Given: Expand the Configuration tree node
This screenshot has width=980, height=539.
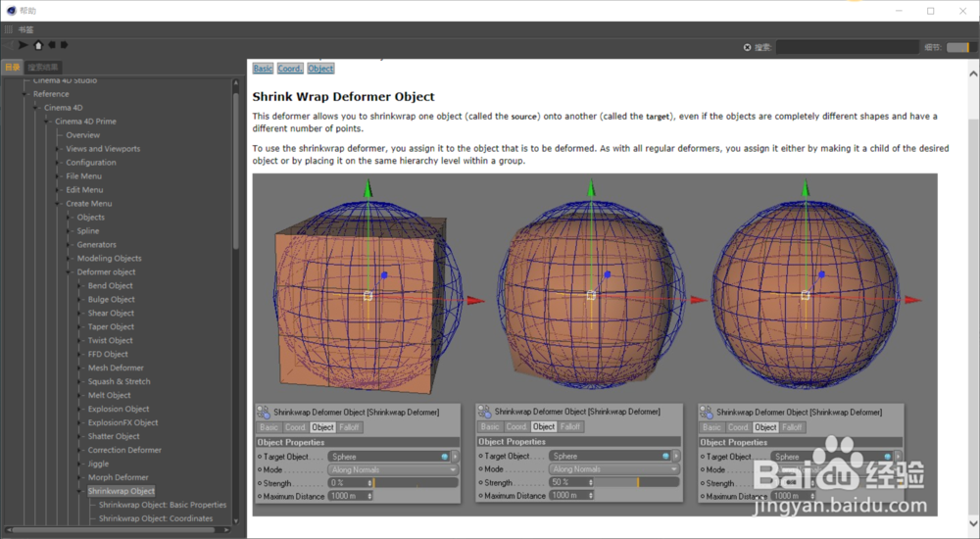Looking at the screenshot, I should pos(58,163).
